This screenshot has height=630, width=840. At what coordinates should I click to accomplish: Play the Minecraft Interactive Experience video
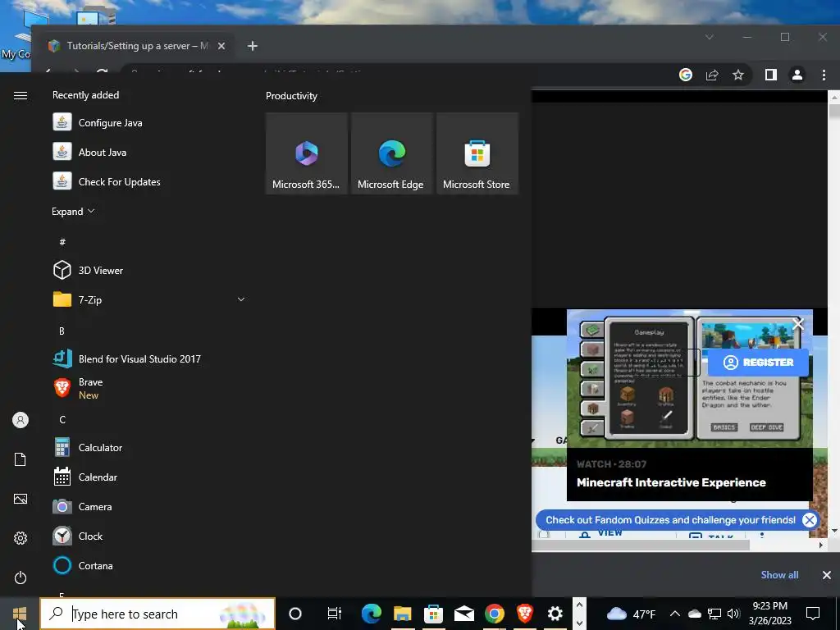689,405
